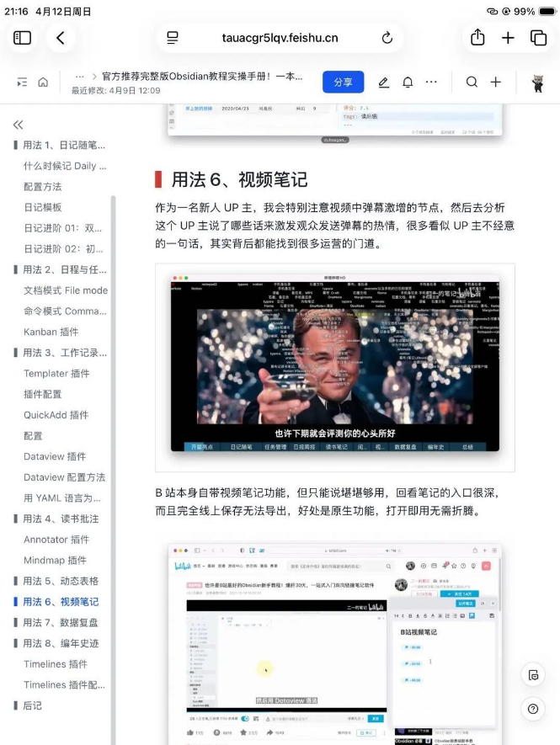560x745 pixels.
Task: Open outline entry 什么时候记 Daily
Action: click(x=65, y=166)
